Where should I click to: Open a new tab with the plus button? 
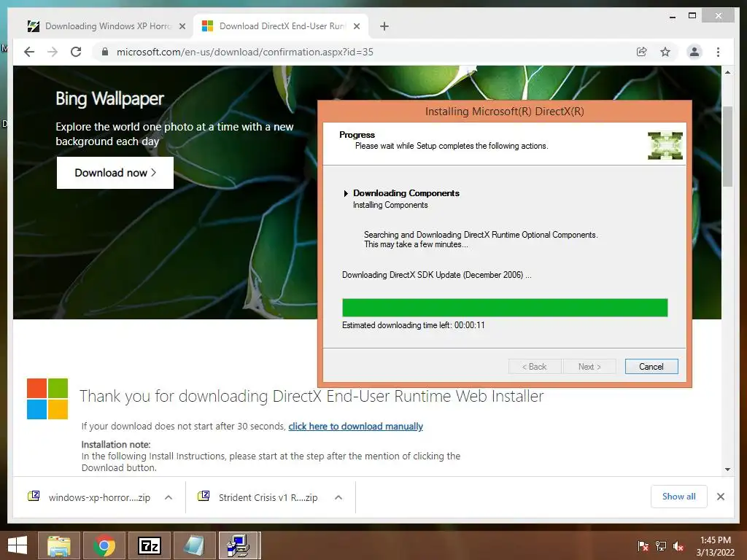(384, 26)
